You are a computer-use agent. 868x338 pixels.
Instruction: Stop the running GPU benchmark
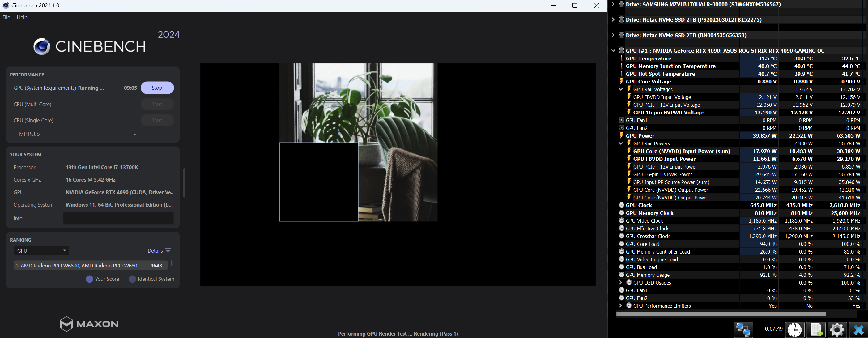(x=157, y=88)
